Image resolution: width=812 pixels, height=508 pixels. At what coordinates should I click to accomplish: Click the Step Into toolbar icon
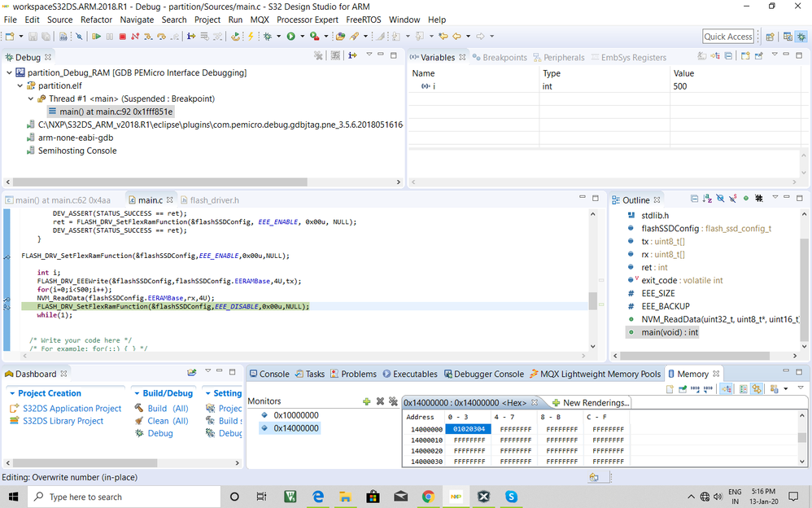[x=147, y=36]
